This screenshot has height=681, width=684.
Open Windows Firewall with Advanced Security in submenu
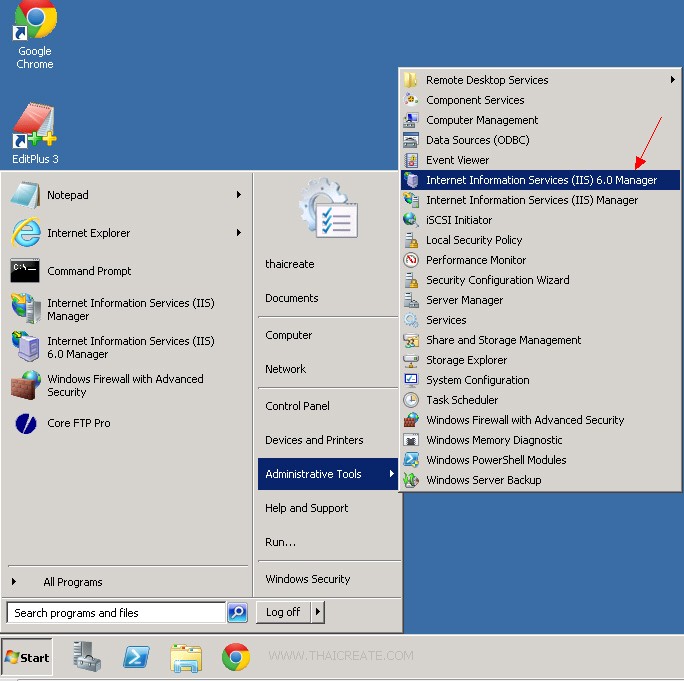coord(540,420)
